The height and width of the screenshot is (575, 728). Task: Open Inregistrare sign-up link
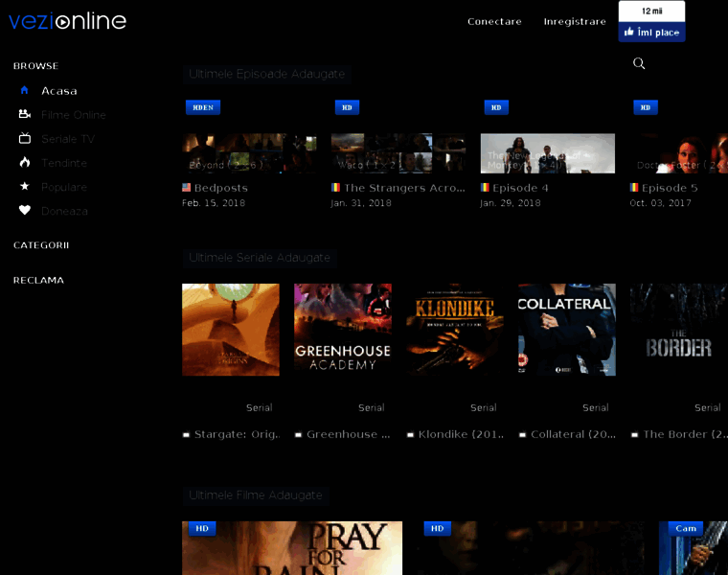pos(575,21)
